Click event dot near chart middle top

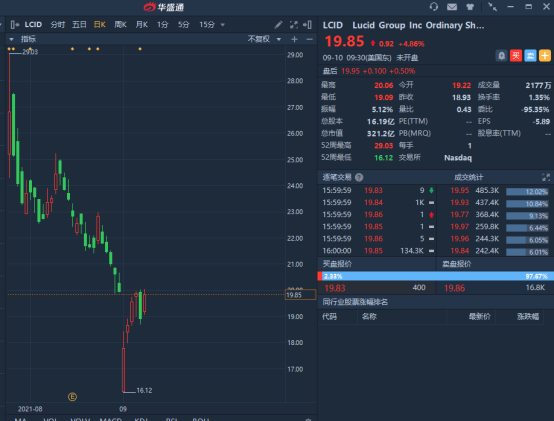(140, 49)
